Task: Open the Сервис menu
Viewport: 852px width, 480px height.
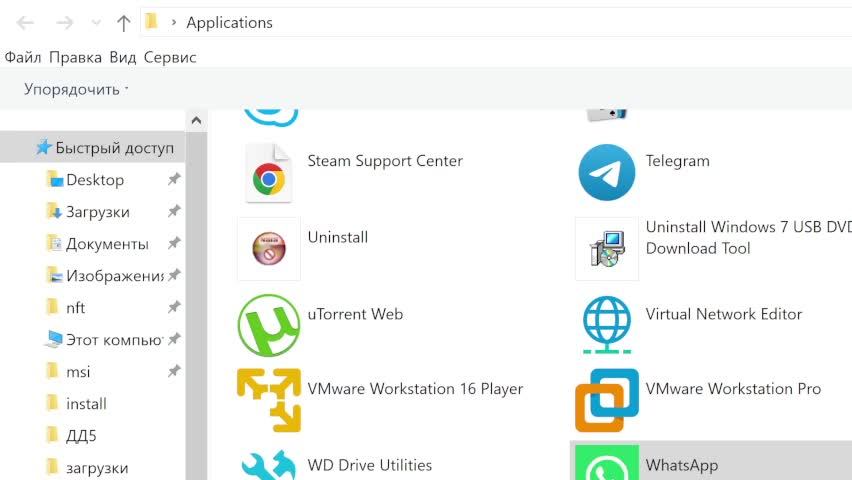Action: pyautogui.click(x=170, y=57)
